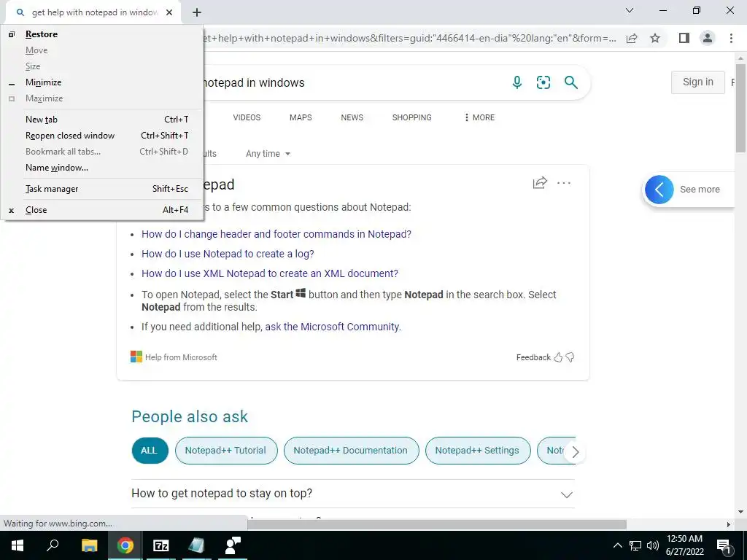The width and height of the screenshot is (747, 560).
Task: Switch to the VIDEOS search tab
Action: 247,117
